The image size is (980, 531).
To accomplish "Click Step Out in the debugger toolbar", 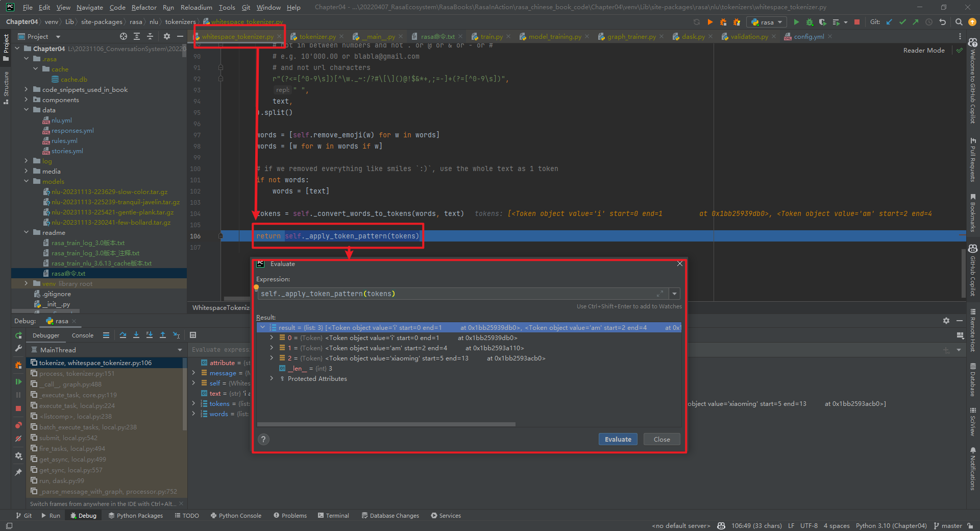I will tap(163, 335).
